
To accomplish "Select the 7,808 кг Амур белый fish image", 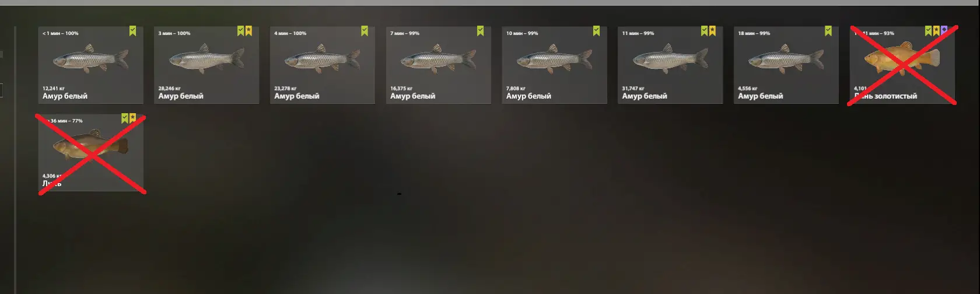I will click(554, 58).
